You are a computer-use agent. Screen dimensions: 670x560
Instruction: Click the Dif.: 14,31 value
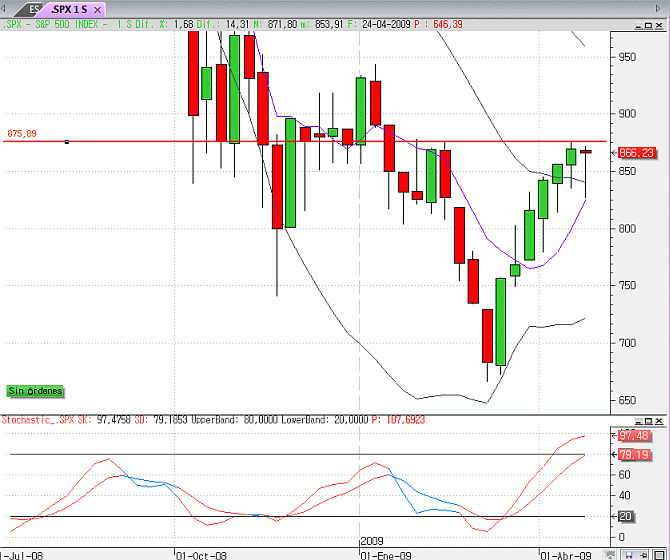(x=223, y=24)
